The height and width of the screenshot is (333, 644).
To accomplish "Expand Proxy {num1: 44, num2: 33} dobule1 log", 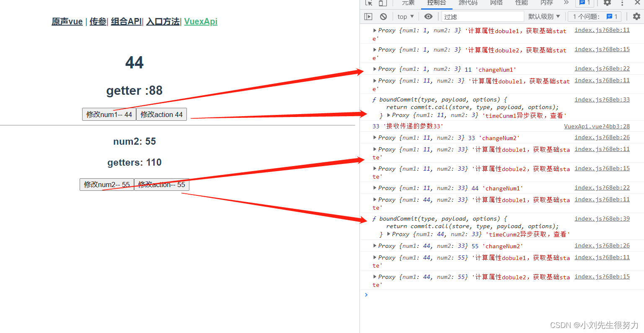I will (375, 200).
